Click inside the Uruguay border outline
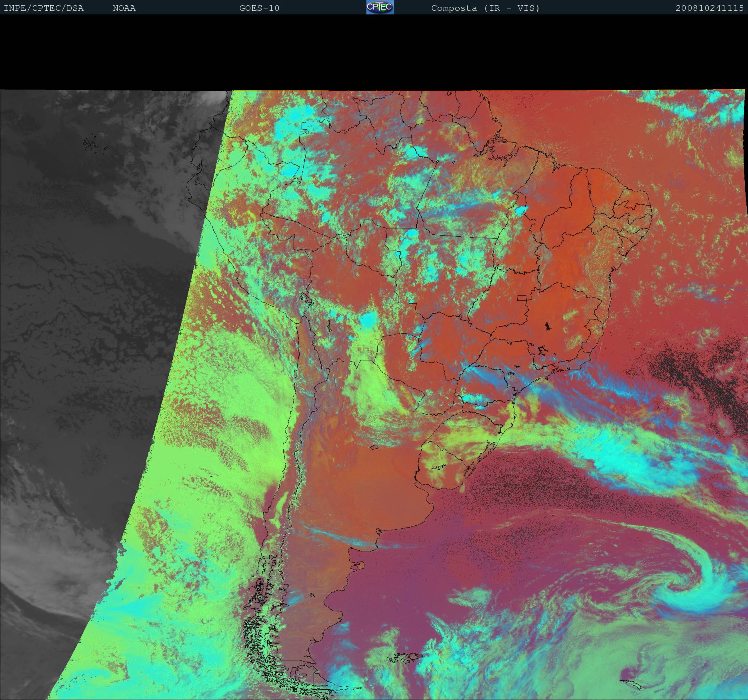This screenshot has height=700, width=748. click(444, 464)
